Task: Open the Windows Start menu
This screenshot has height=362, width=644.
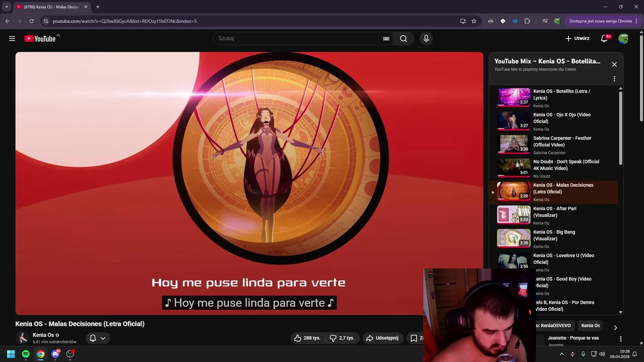Action: pyautogui.click(x=11, y=354)
